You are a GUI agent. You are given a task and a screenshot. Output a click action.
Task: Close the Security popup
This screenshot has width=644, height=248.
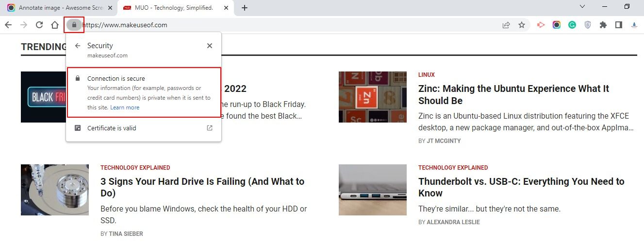click(x=210, y=46)
